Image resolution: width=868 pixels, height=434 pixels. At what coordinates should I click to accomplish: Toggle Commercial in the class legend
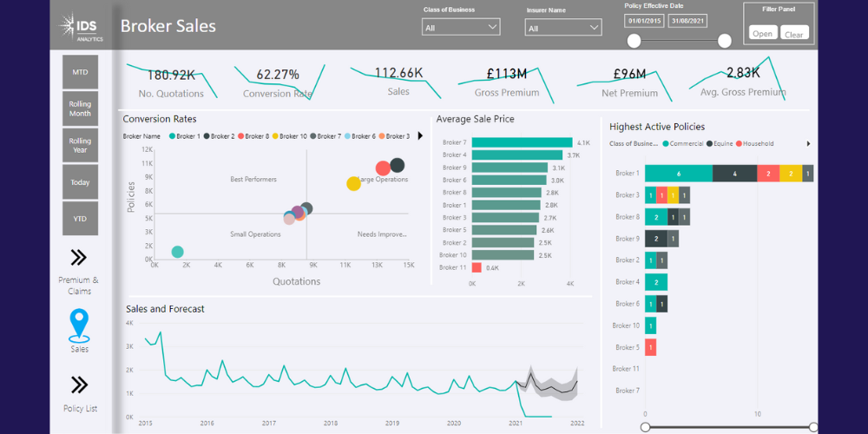[x=686, y=144]
